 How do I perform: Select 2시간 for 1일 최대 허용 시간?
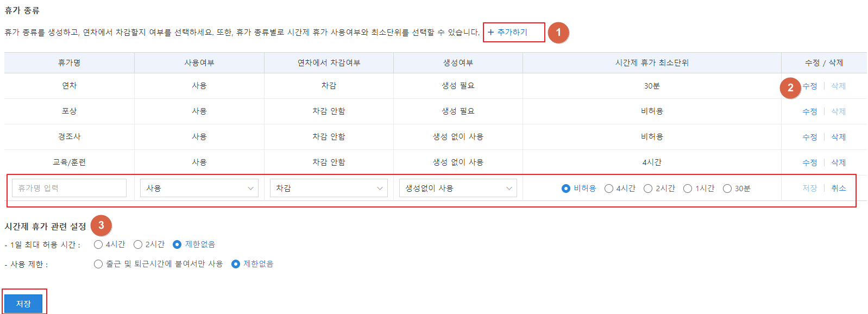[138, 244]
